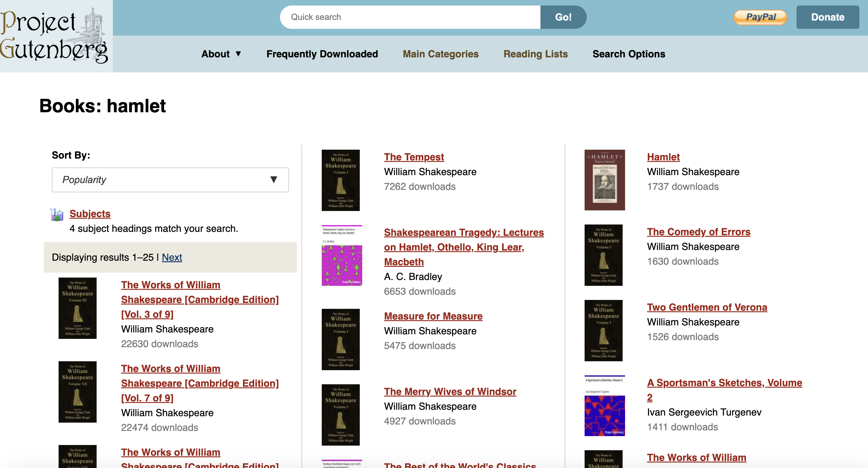Open A Sportsman's Sketches cover thumbnail

click(x=605, y=406)
